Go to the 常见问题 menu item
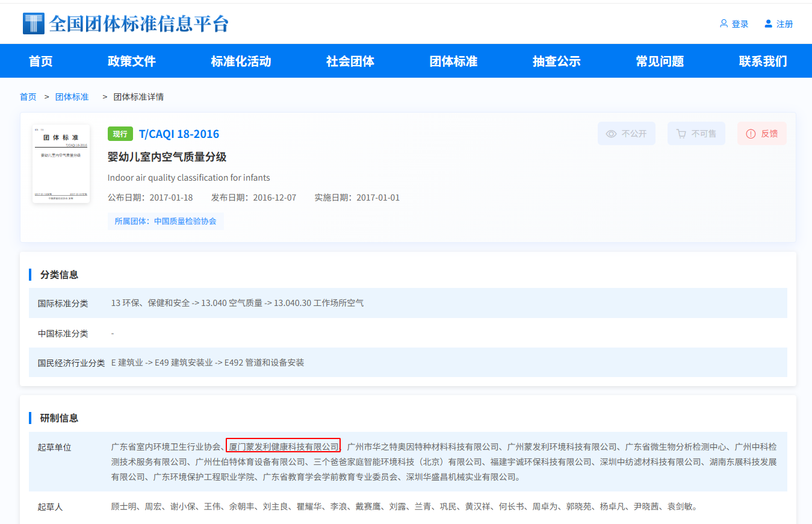The width and height of the screenshot is (812, 524). point(660,61)
